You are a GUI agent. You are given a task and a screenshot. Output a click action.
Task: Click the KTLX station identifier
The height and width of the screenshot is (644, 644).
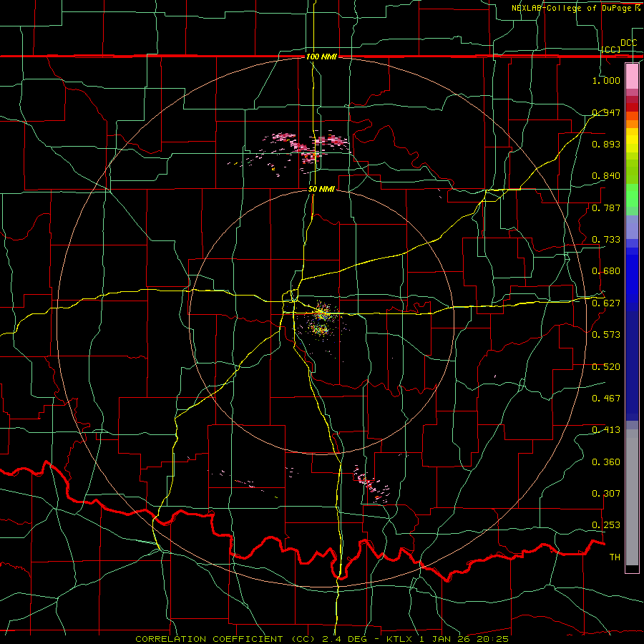tap(399, 639)
